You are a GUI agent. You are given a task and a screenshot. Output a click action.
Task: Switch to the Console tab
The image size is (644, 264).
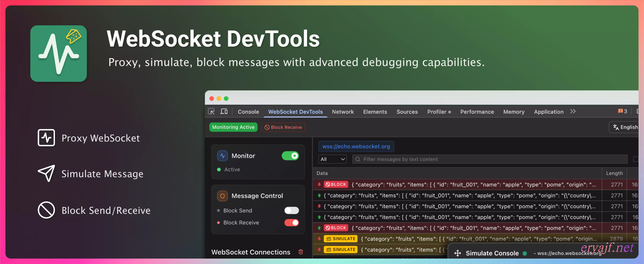tap(248, 112)
